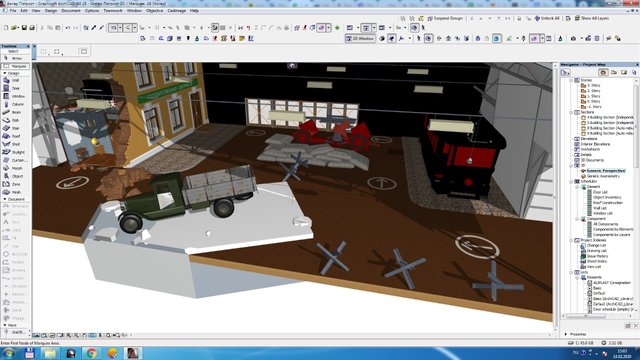The width and height of the screenshot is (640, 360).
Task: Choose the Column tool
Action: pos(15,104)
